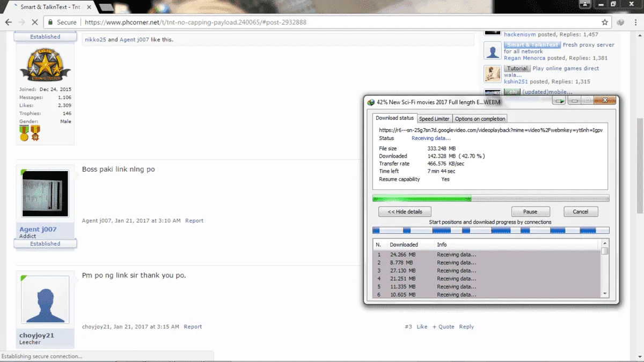Screen dimensions: 644x362
Task: Select connection row 5 with 11.335 MB
Action: 487,287
